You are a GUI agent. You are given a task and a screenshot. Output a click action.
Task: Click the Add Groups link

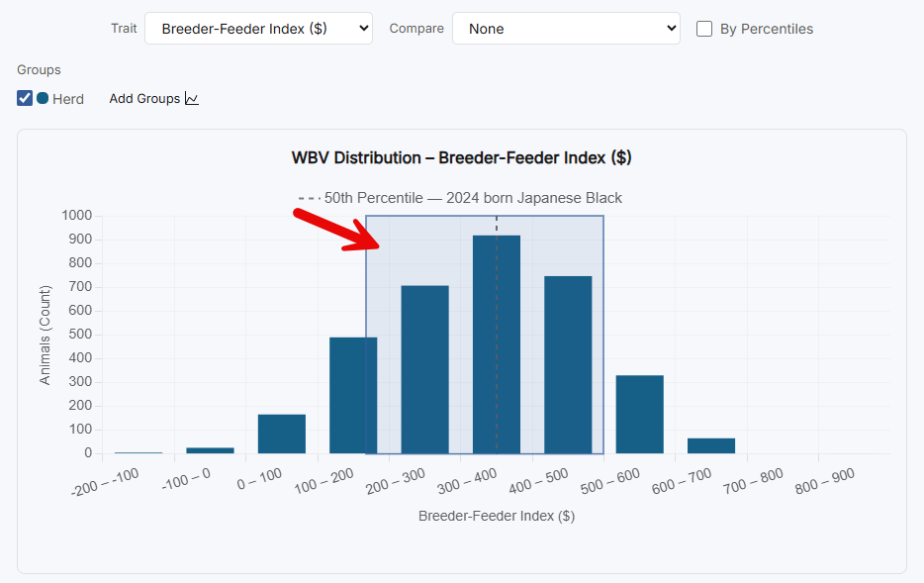(144, 98)
